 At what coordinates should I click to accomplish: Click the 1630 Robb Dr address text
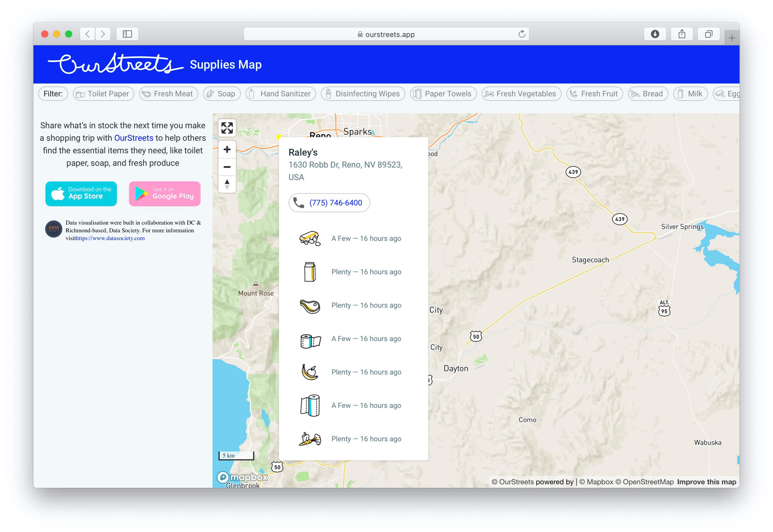pyautogui.click(x=345, y=171)
